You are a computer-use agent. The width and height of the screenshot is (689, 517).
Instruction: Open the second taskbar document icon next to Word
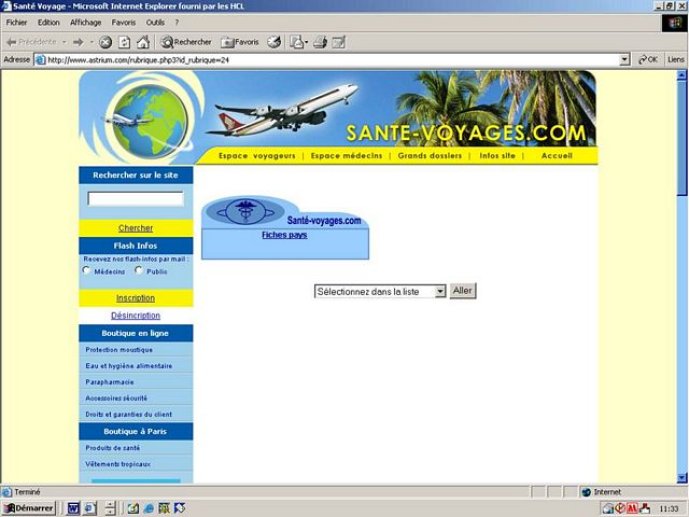point(90,508)
